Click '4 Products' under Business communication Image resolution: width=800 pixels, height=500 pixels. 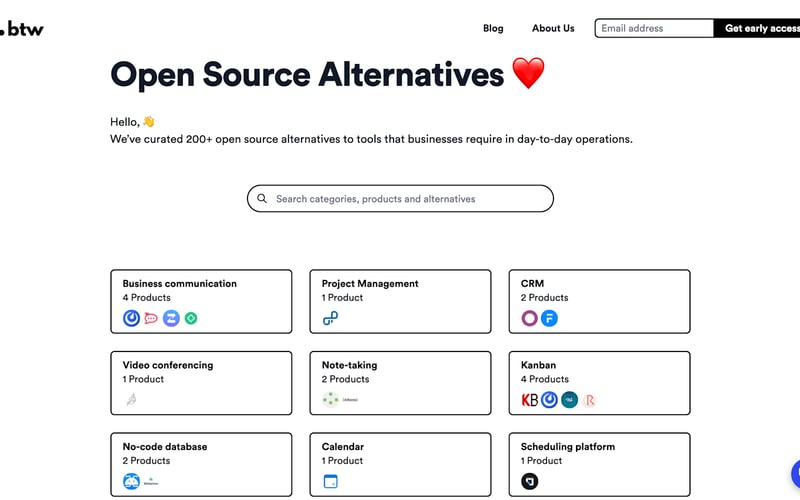point(146,297)
